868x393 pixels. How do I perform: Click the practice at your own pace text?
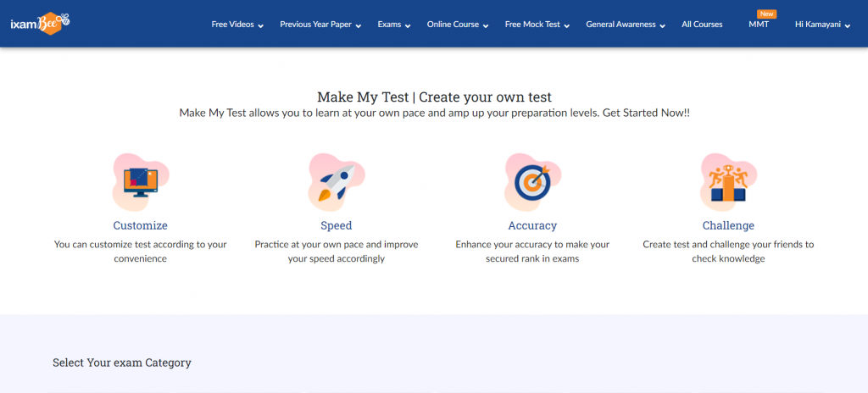(x=336, y=252)
